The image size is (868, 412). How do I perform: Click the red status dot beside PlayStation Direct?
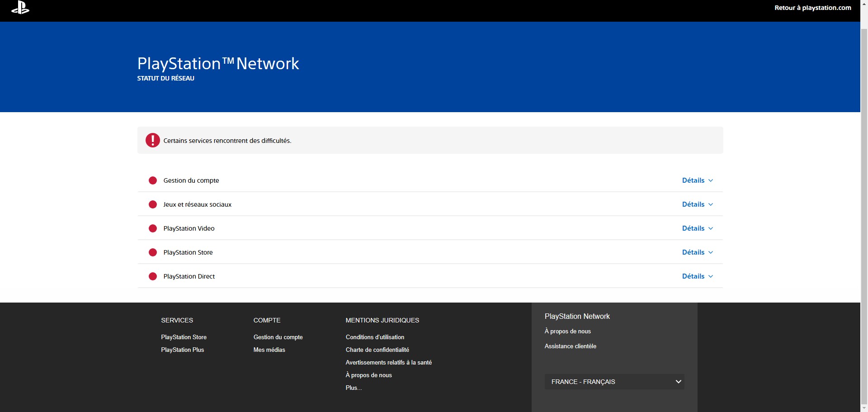pos(153,276)
